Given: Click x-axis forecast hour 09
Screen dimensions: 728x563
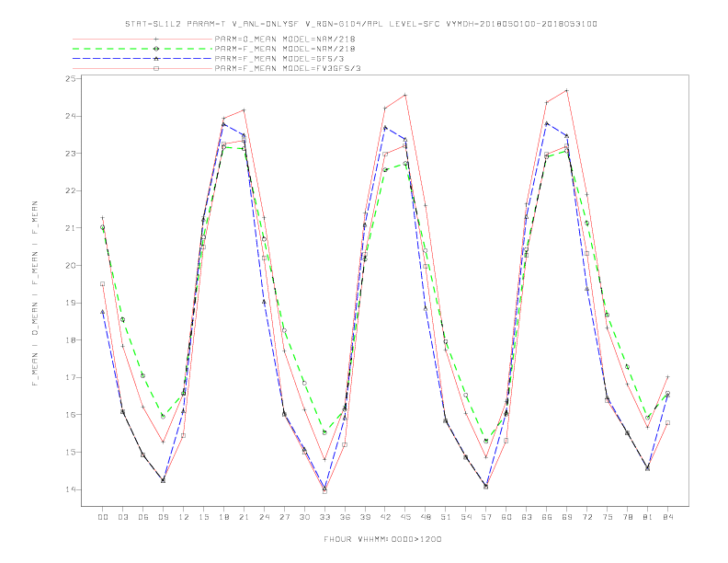Looking at the screenshot, I should (x=163, y=517).
